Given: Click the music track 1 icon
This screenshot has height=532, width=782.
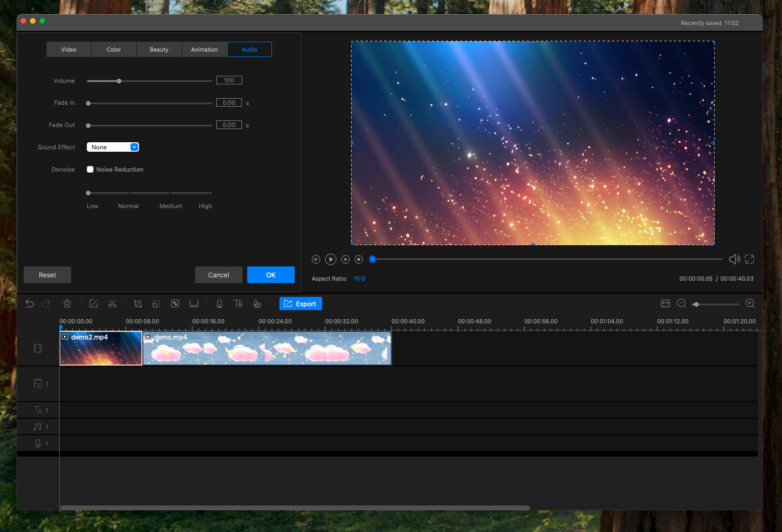Looking at the screenshot, I should pos(37,427).
